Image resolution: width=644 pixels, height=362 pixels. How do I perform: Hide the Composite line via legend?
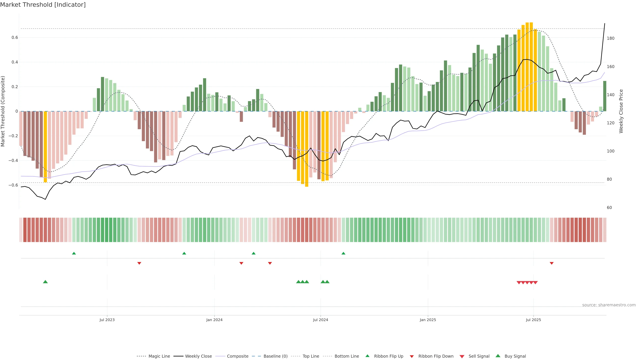pyautogui.click(x=237, y=356)
